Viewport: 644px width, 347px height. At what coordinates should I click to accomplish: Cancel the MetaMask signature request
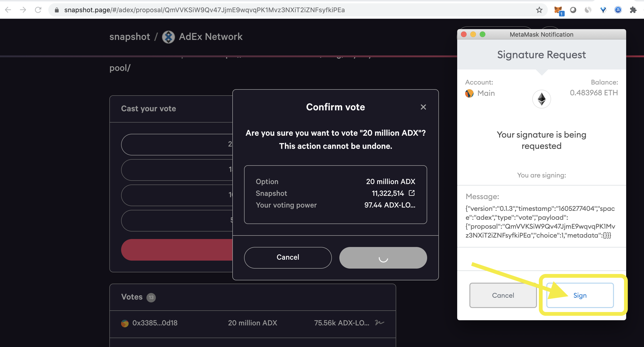[503, 295]
